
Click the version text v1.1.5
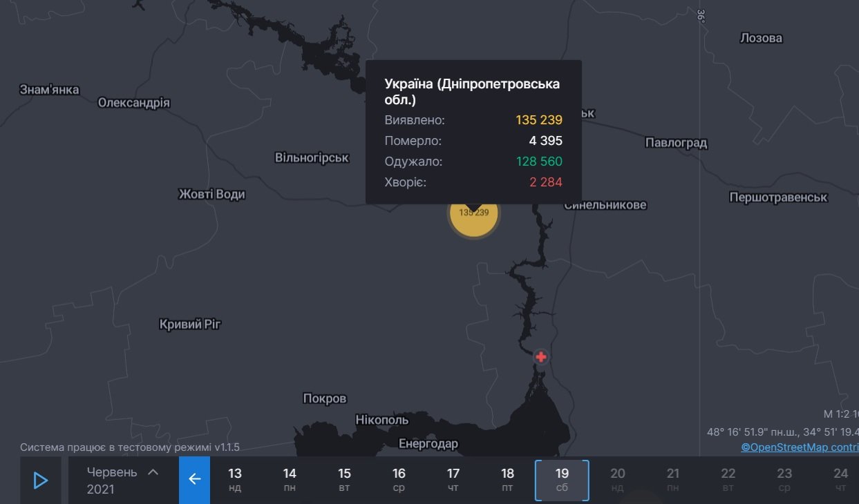tap(228, 447)
